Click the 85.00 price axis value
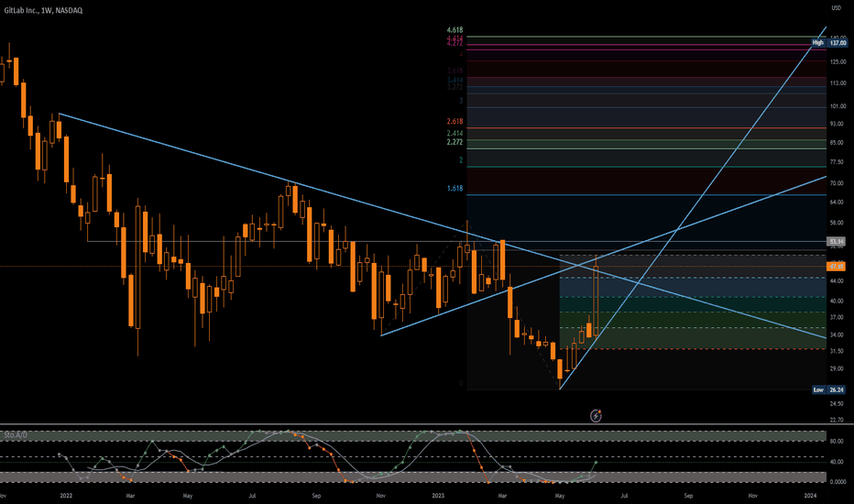 (x=838, y=143)
